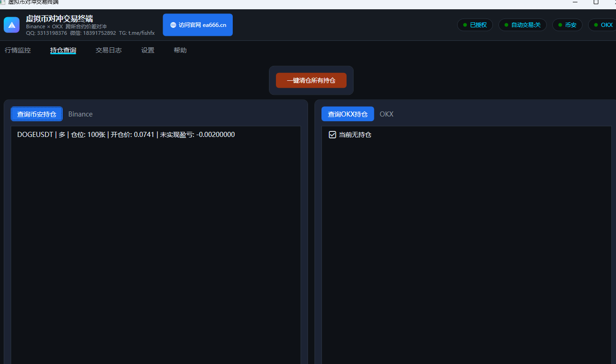Click the 虚拟币对冲交易终端 header title
The width and height of the screenshot is (616, 364).
59,19
